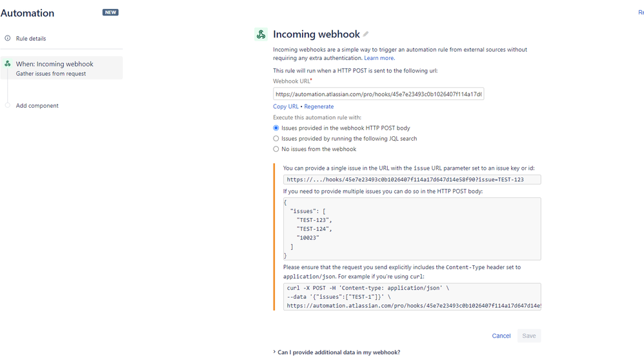Select Issues provided by running JQL search
644x362 pixels.
pyautogui.click(x=276, y=139)
